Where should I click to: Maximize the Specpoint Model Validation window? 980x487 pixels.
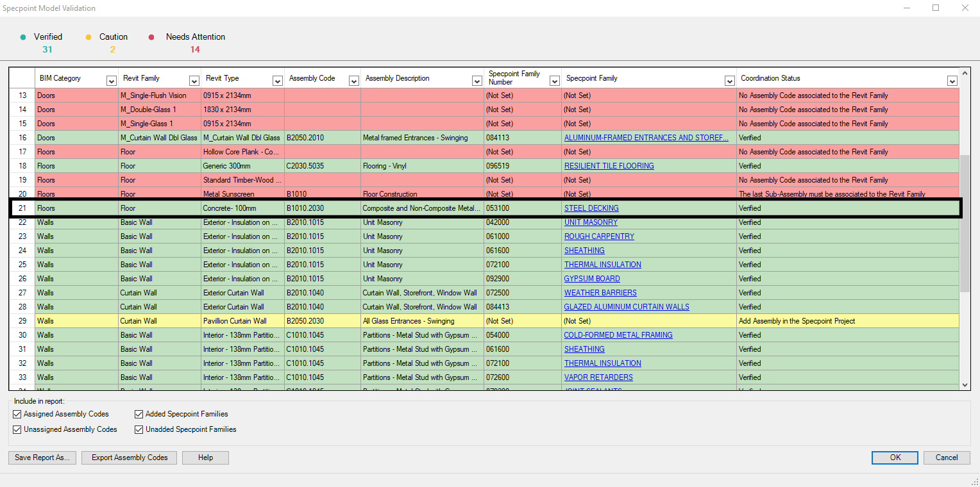(x=936, y=8)
